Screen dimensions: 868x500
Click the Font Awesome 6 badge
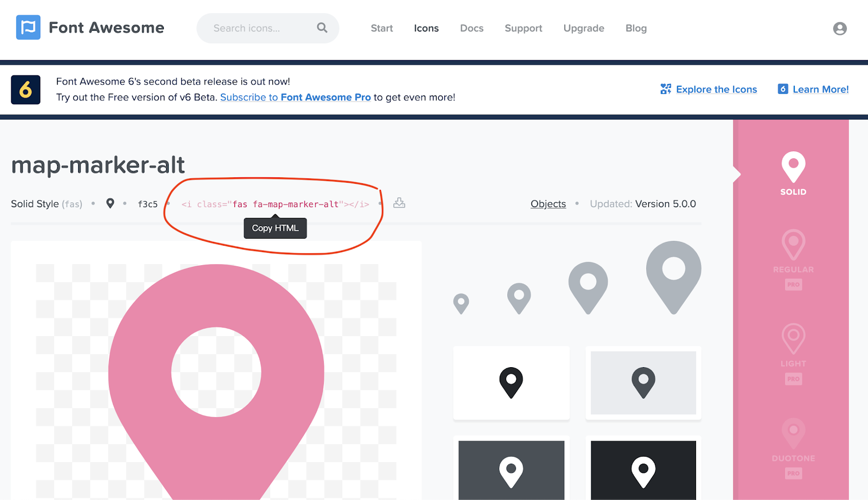tap(25, 89)
